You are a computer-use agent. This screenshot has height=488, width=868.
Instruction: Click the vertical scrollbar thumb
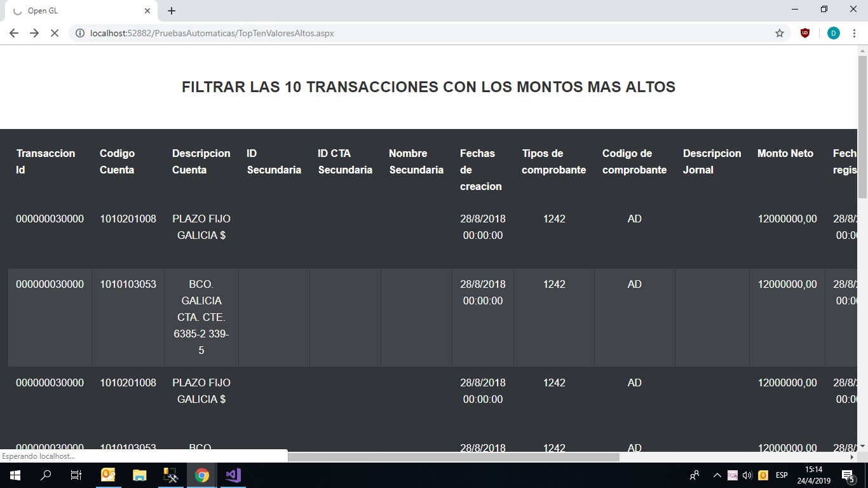863,127
